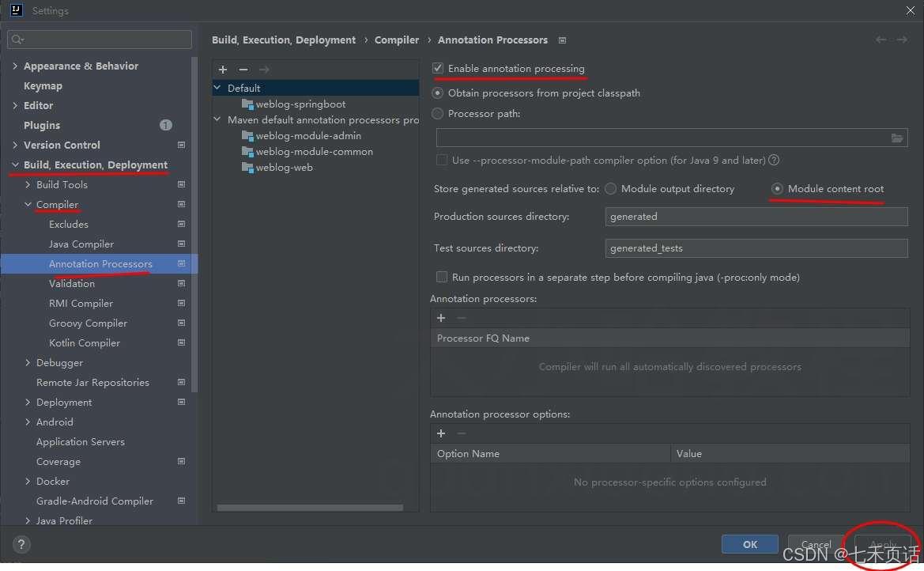Viewport: 924px width, 571px height.
Task: Enable Run processors in separate step
Action: 442,278
